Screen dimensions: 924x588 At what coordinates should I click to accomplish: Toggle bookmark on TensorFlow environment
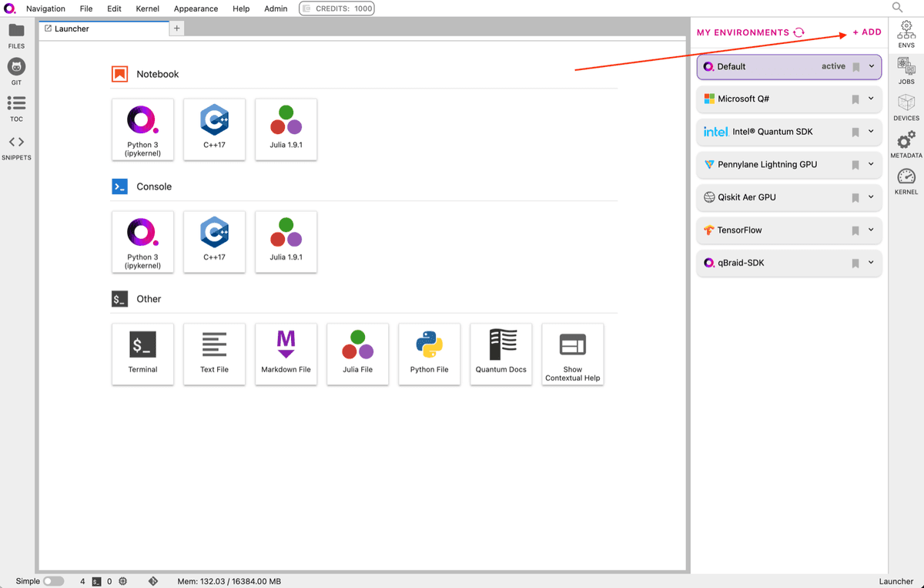855,230
